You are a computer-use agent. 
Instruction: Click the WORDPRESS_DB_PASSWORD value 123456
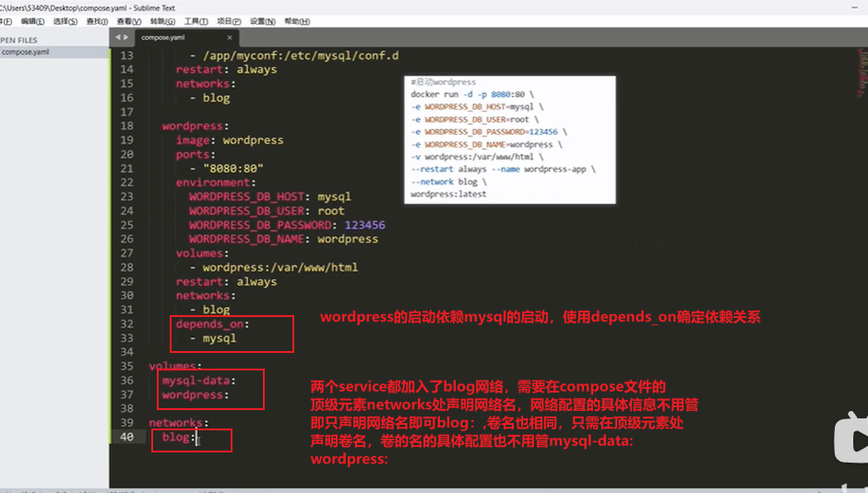(x=364, y=225)
